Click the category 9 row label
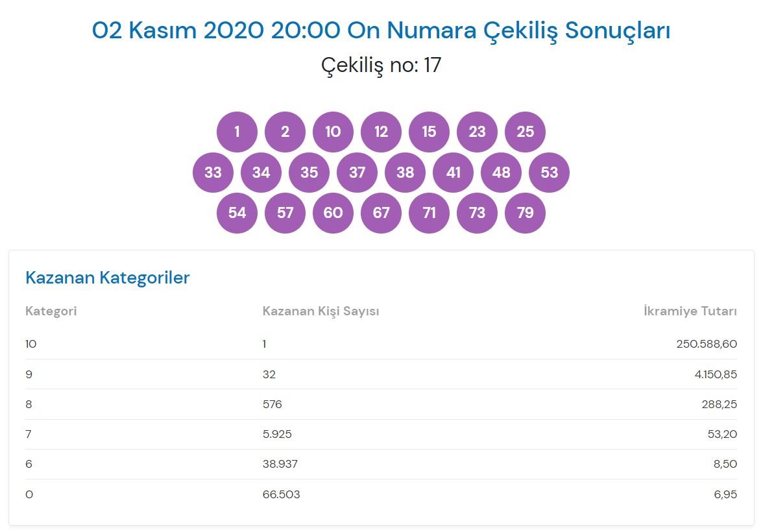This screenshot has height=532, width=763. coord(29,374)
